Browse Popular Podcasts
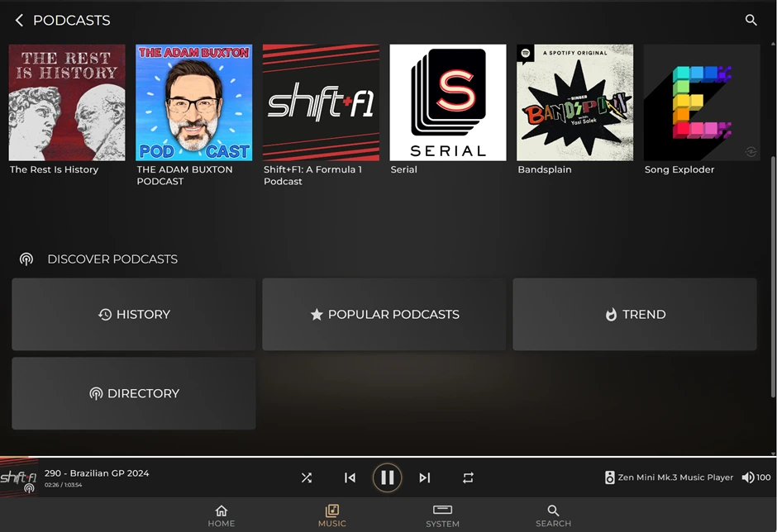Image resolution: width=777 pixels, height=532 pixels. pos(384,315)
